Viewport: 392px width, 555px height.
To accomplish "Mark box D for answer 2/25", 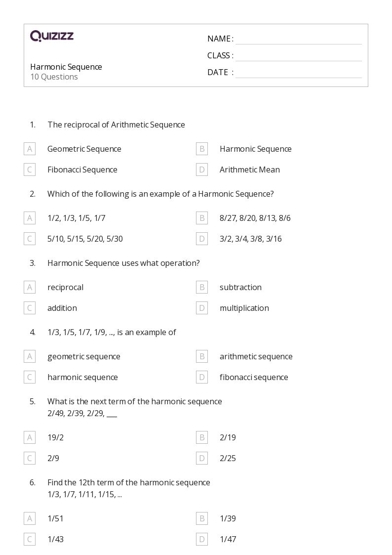I will (x=202, y=458).
